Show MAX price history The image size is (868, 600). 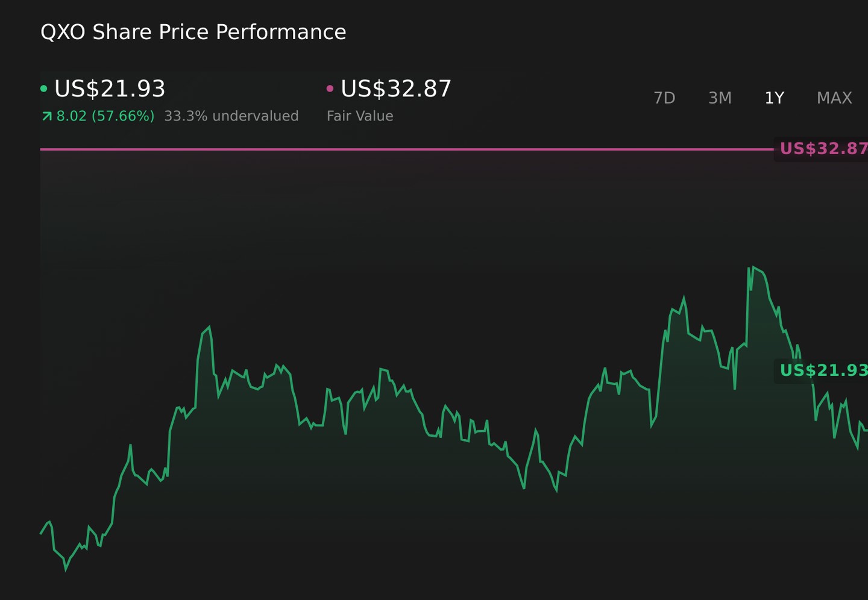834,98
